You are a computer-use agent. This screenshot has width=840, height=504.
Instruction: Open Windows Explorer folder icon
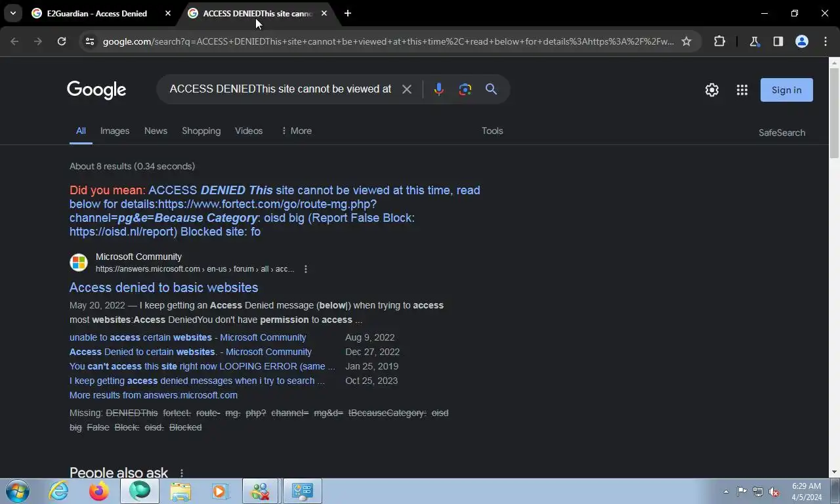click(x=180, y=491)
